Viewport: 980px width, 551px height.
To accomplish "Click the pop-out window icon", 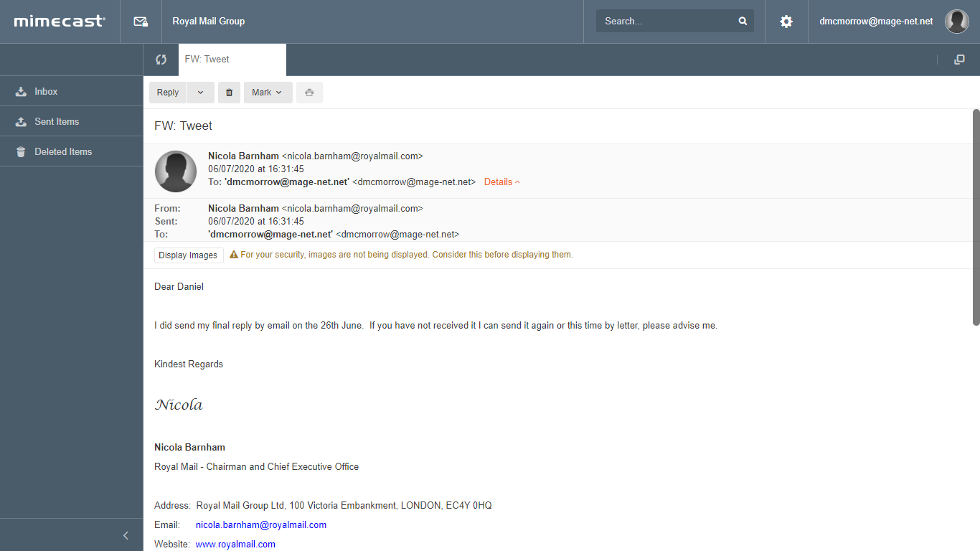I will point(959,60).
